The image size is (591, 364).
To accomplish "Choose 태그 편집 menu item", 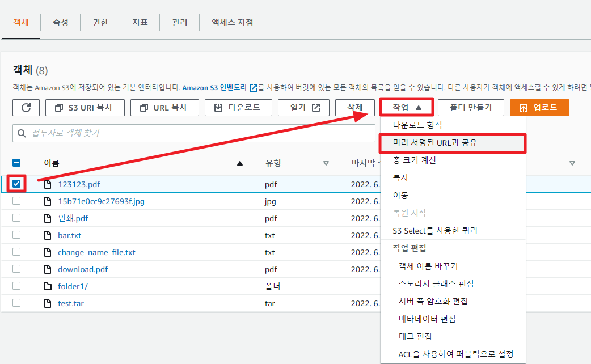I will (453, 336).
